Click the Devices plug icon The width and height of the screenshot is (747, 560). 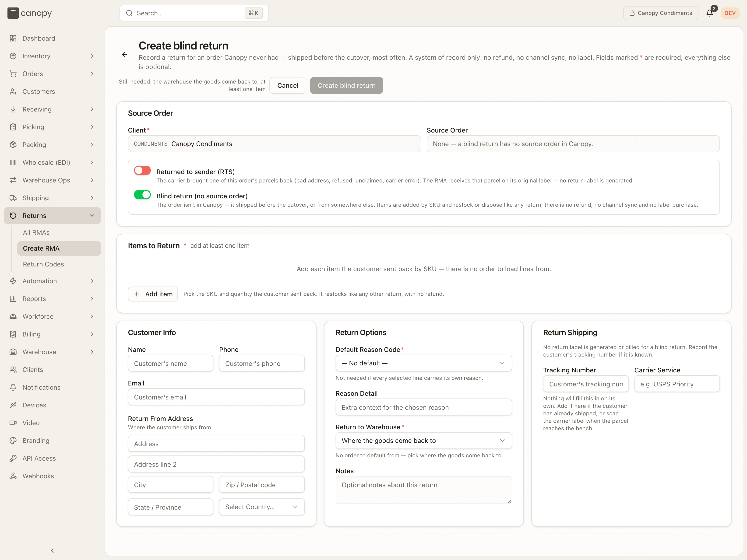click(x=13, y=405)
